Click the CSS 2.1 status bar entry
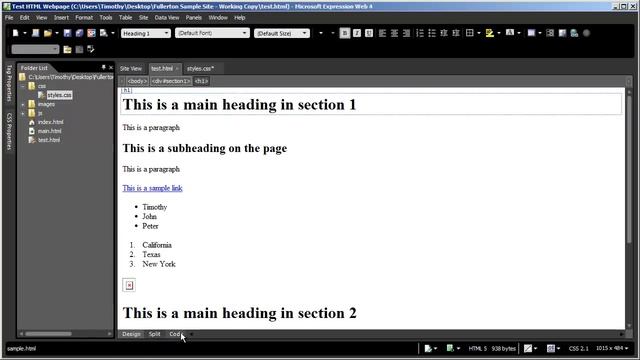Viewport: 640px width, 360px height. (x=578, y=348)
